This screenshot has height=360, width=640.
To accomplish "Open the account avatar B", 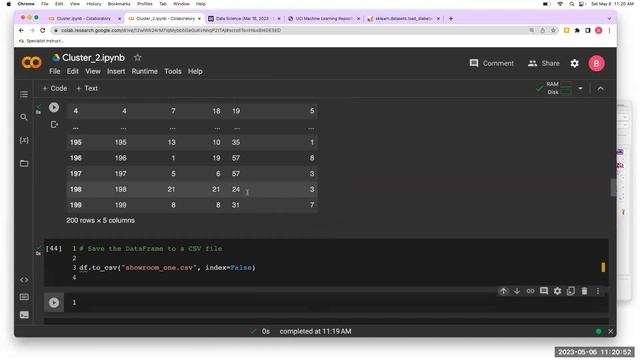I will click(x=596, y=63).
